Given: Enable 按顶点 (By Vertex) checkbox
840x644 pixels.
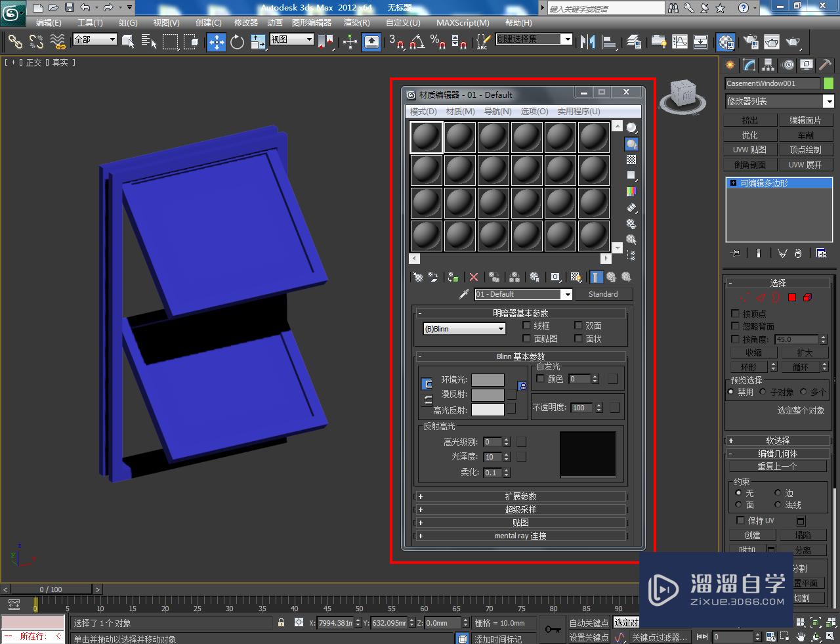Looking at the screenshot, I should pos(736,314).
